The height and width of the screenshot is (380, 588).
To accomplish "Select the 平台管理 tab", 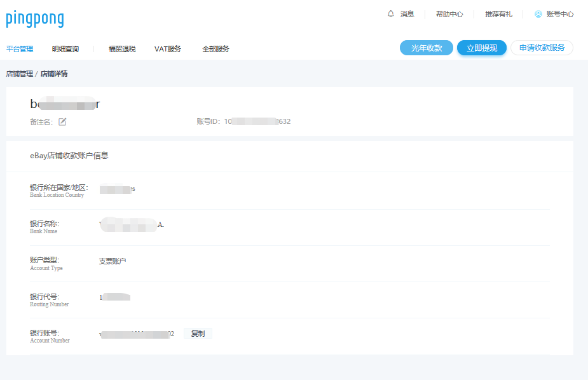I will coord(20,49).
